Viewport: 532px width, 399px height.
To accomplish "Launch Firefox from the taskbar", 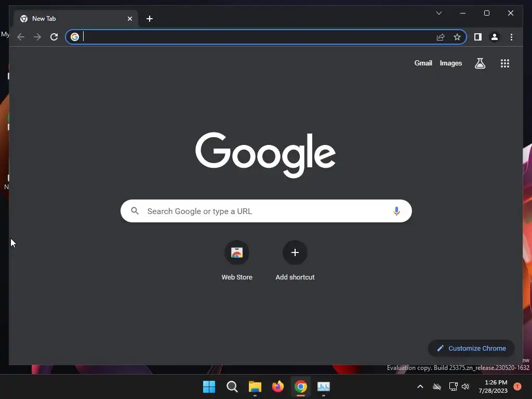I will tap(278, 387).
